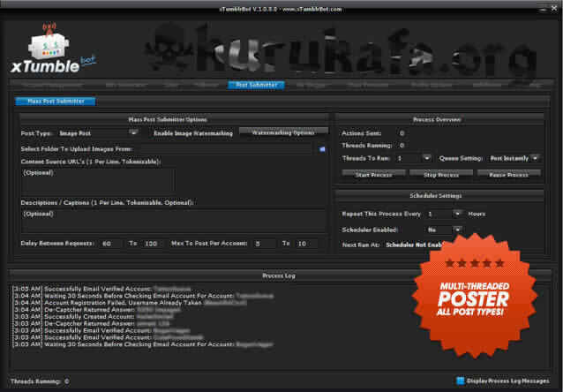Viewport: 563px width, 392px height.
Task: Open the Repeat This Process Every hours dropdown
Action: 457,214
